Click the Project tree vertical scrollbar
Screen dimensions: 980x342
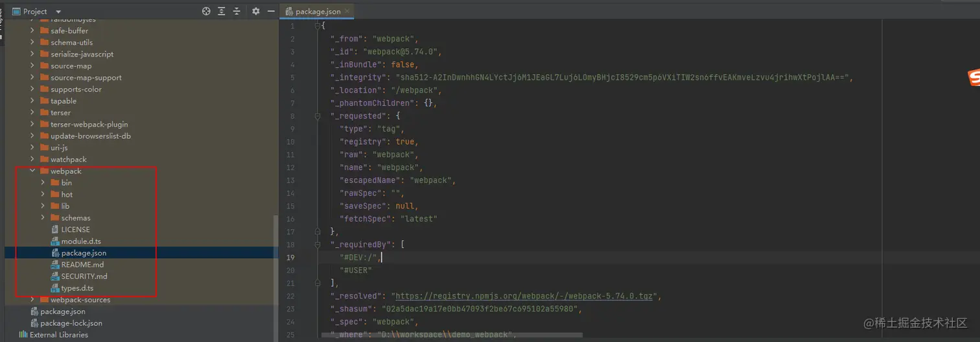point(275,260)
